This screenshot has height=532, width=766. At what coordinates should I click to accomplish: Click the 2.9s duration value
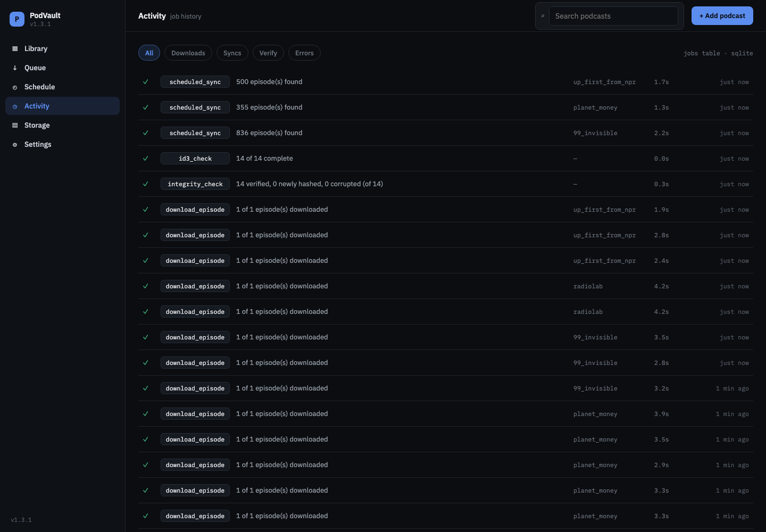661,465
